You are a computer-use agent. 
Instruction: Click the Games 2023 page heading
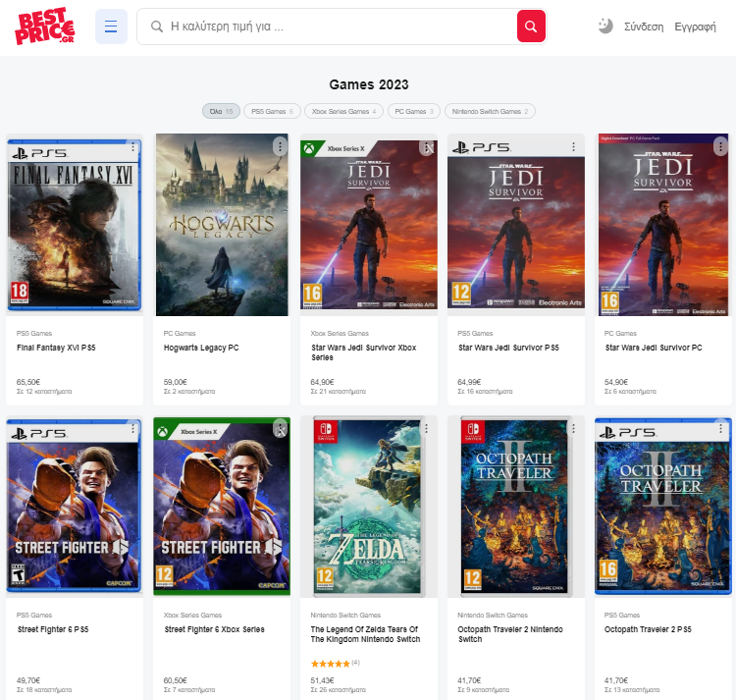(368, 84)
